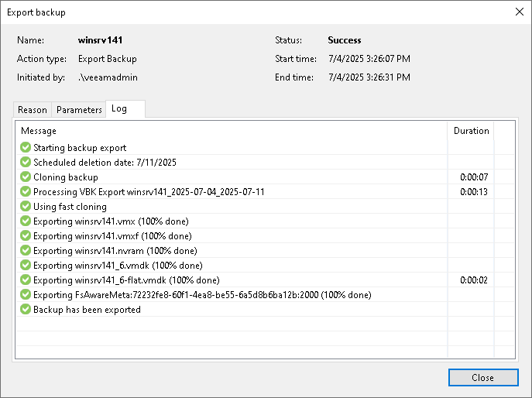Switch to the Reason tab
The width and height of the screenshot is (532, 398).
[x=33, y=110]
